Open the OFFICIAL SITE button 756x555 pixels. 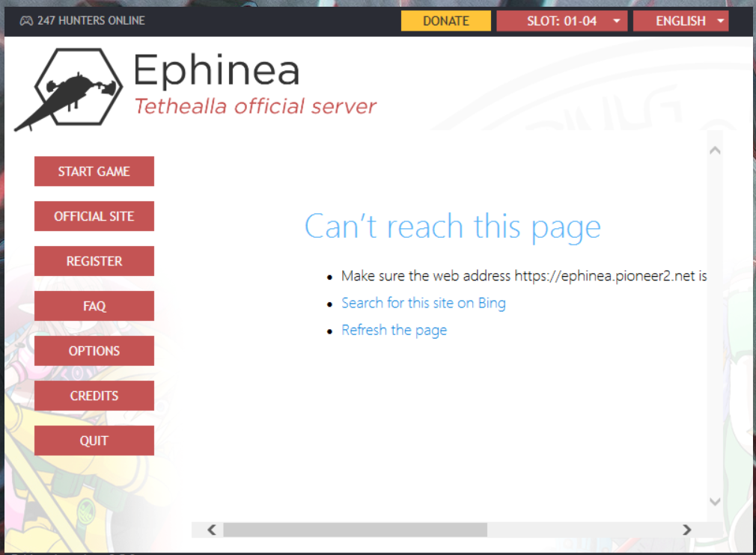tap(94, 216)
